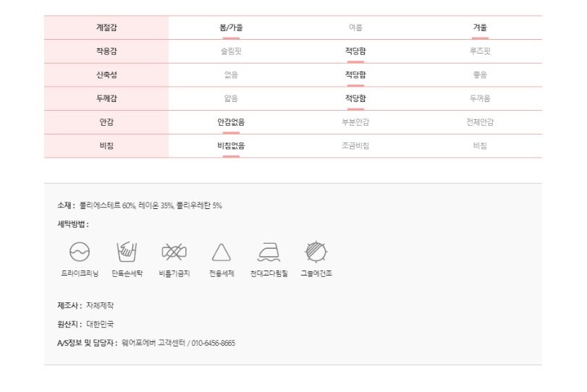Select the 안감없음 lining option

tap(231, 122)
